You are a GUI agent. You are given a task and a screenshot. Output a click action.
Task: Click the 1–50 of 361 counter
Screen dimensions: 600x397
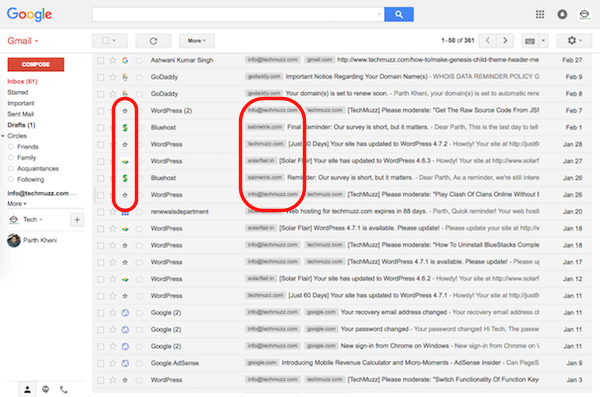(458, 40)
